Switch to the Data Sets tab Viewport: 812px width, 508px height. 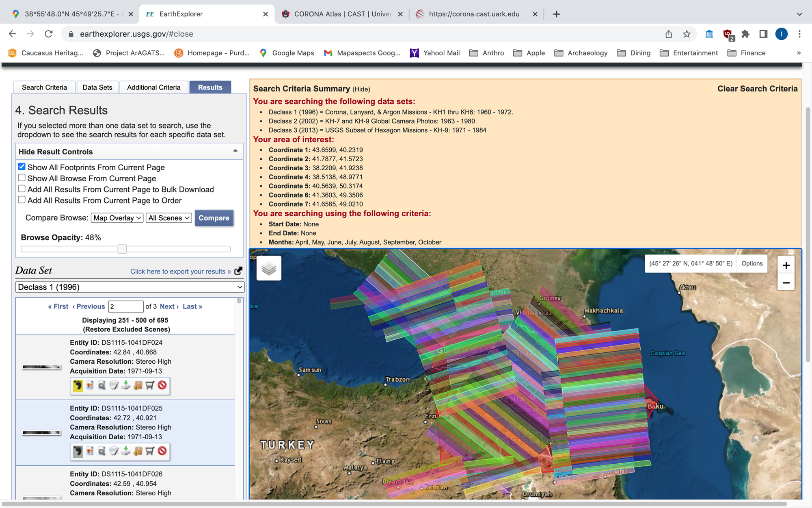(97, 87)
